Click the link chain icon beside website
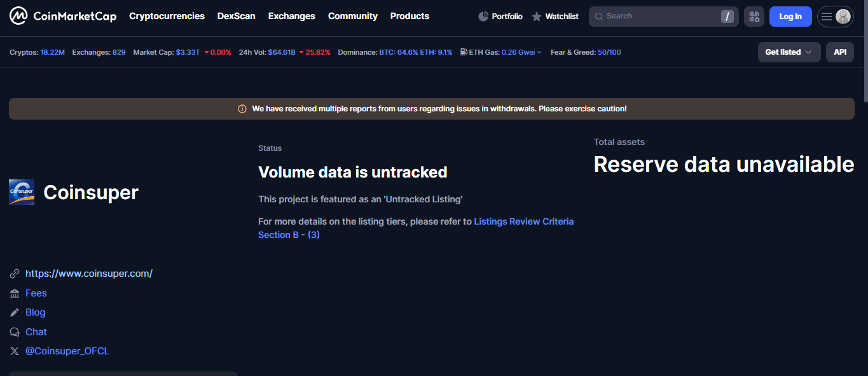The image size is (868, 376). [15, 274]
